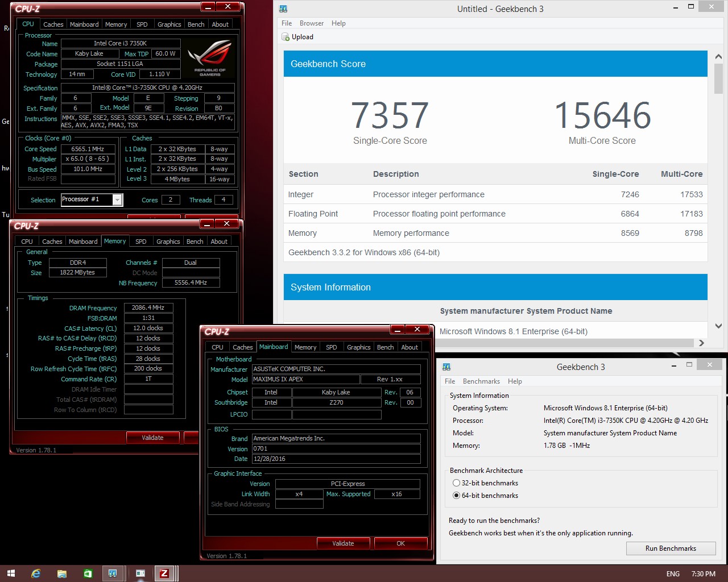Click the System Information header bar
Viewport: 728px width, 582px height.
click(495, 287)
